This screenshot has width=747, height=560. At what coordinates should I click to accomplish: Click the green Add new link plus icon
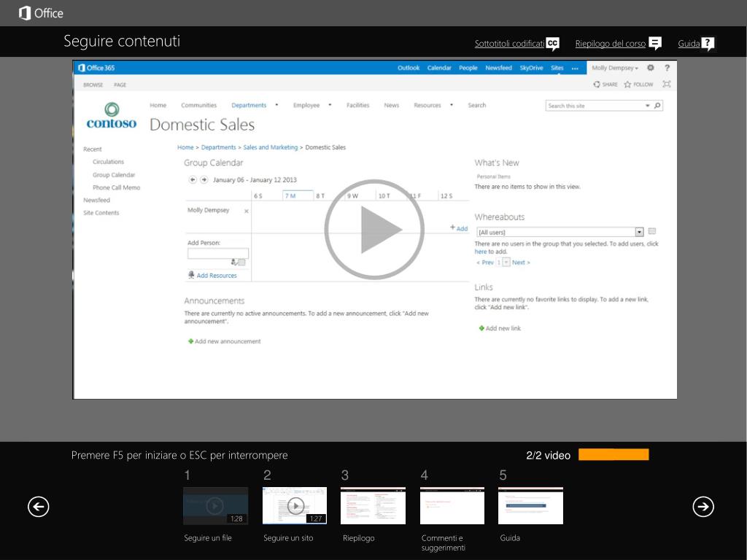[x=481, y=328]
